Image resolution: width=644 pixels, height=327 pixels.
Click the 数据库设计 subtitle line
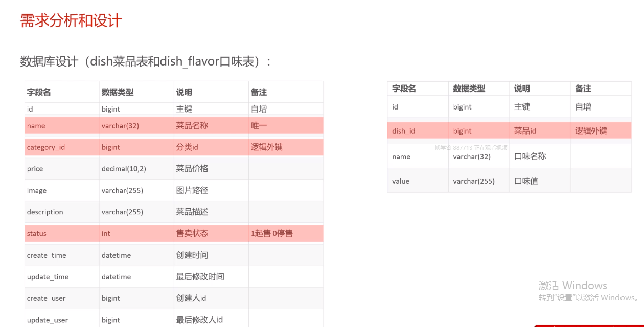click(146, 61)
